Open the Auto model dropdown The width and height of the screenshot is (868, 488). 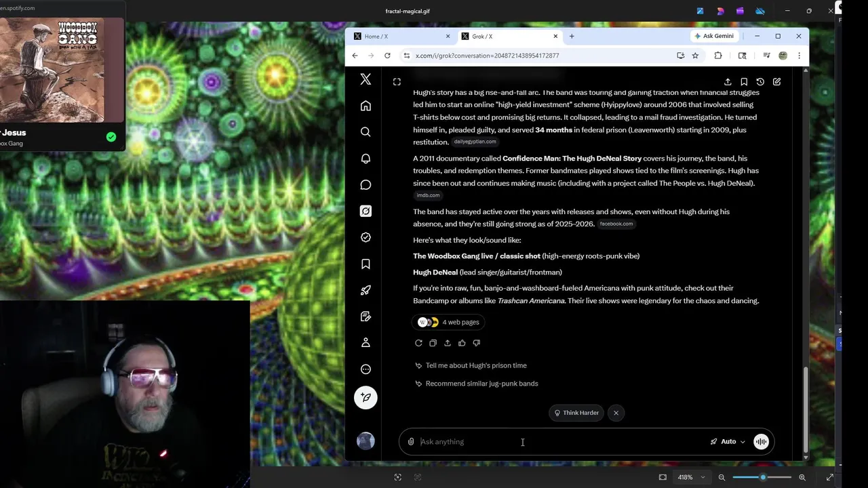point(728,442)
